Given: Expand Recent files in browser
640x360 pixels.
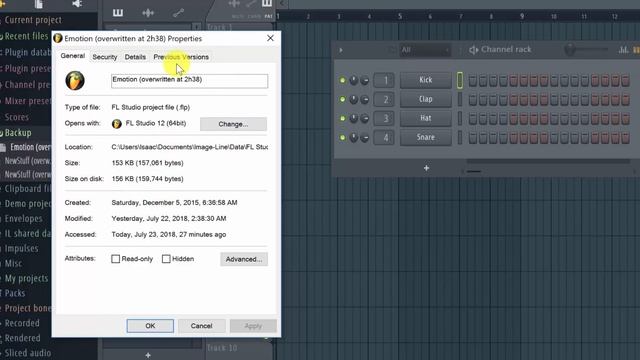Looking at the screenshot, I should click(26, 36).
